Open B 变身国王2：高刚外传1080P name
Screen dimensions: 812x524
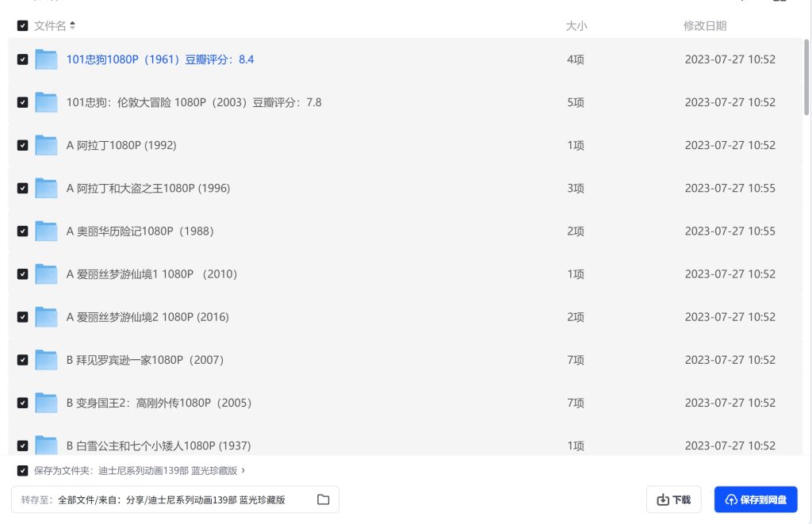(159, 404)
